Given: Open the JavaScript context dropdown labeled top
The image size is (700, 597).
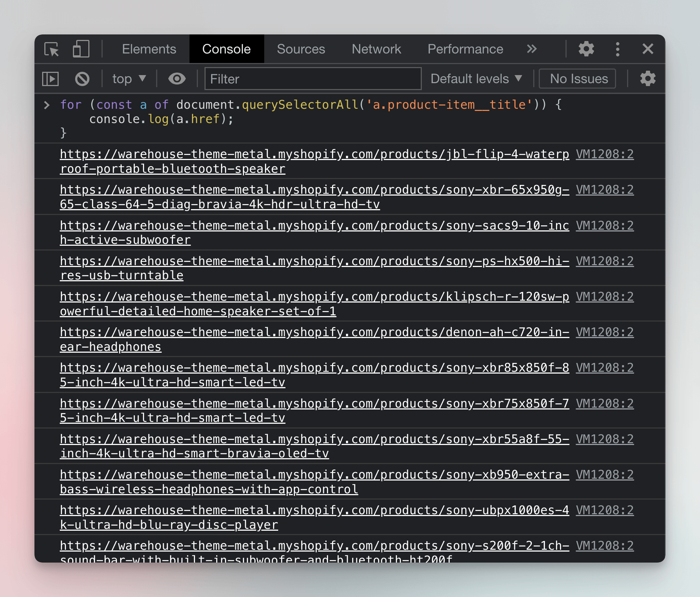Looking at the screenshot, I should [x=128, y=78].
